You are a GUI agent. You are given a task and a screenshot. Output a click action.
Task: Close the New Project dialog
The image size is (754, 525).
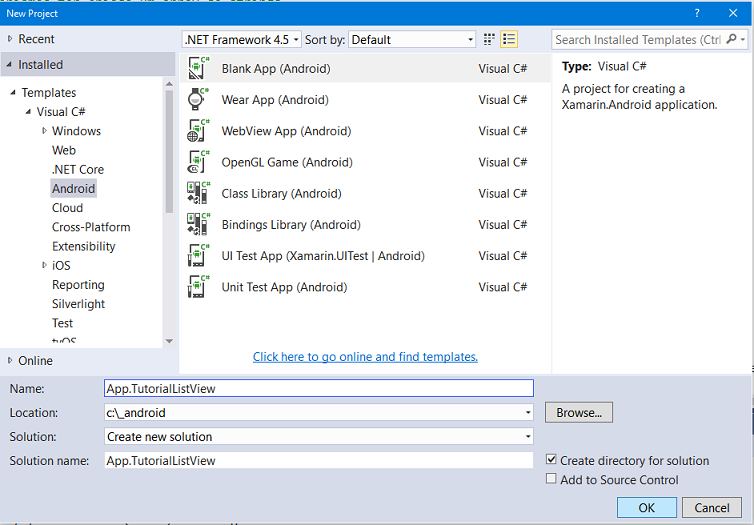coord(733,13)
